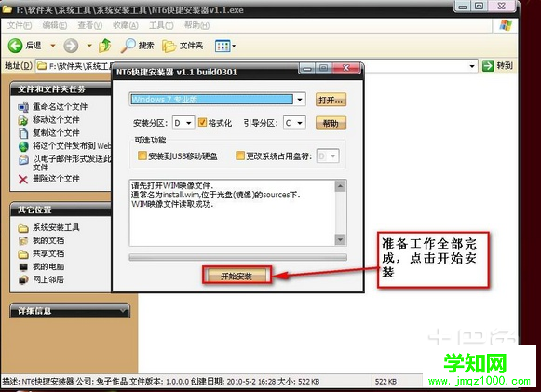
Task: Open 共享文档 Shared Documents icon
Action: (23, 254)
